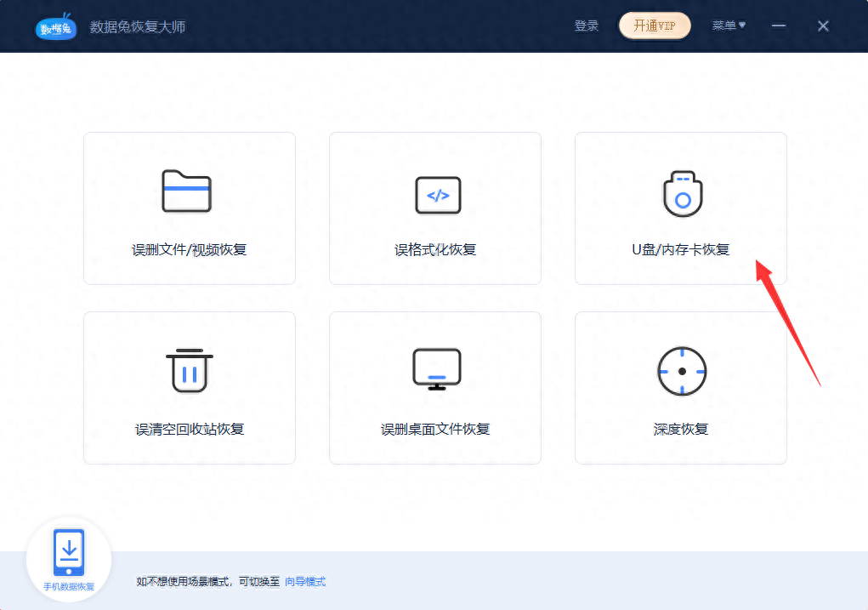
Task: Minimize the application window
Action: pos(779,26)
